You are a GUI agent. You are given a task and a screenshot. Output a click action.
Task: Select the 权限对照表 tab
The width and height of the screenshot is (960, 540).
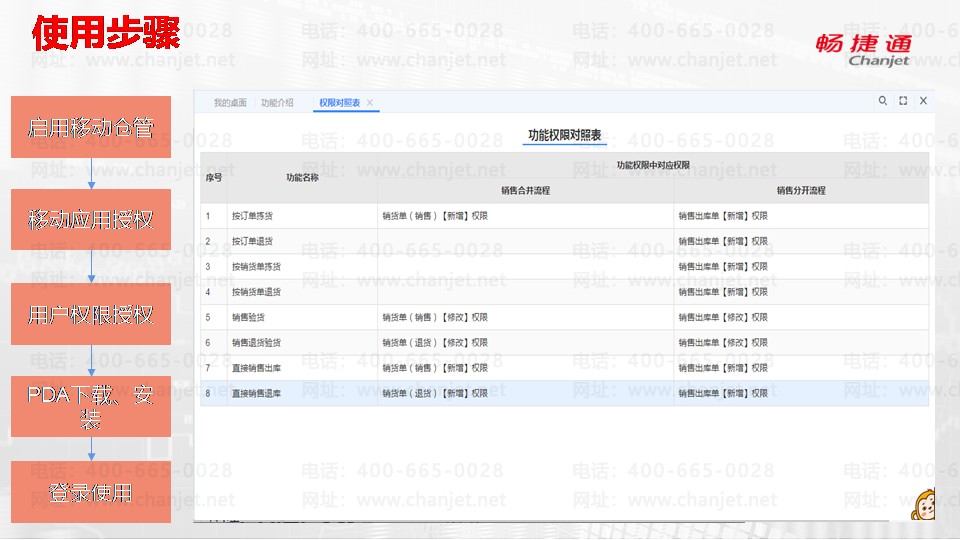(339, 103)
